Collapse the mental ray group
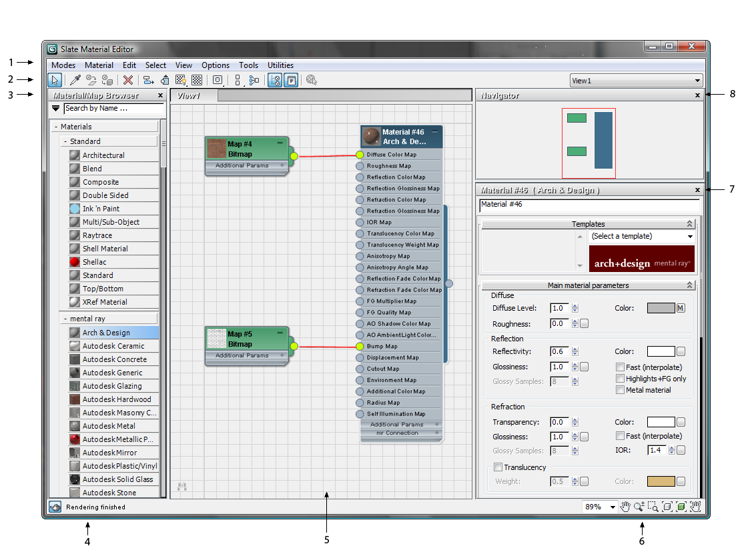752x560 pixels. click(x=65, y=319)
